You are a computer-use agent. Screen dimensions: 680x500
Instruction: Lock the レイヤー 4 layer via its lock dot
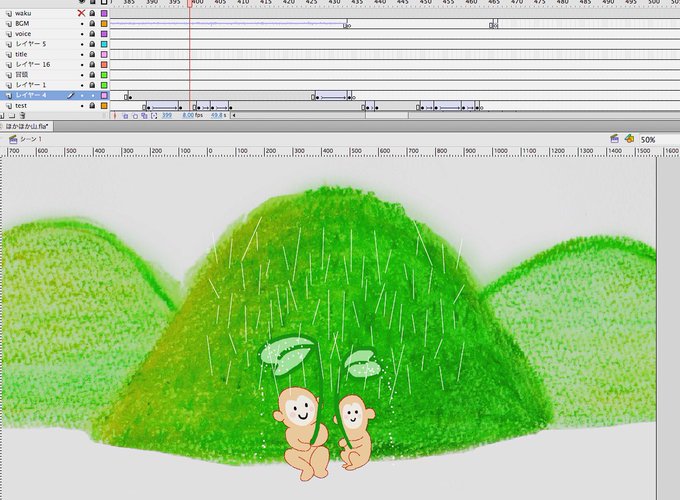point(92,96)
